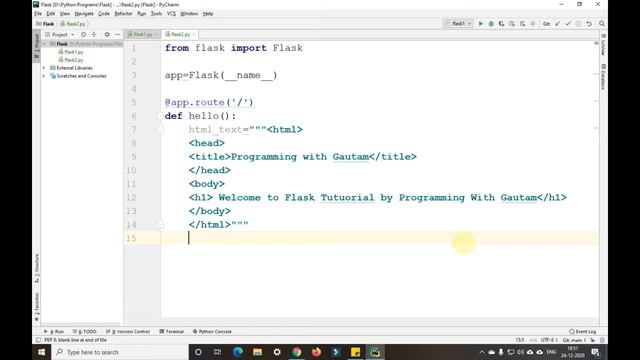Run with coverage icon in toolbar
This screenshot has width=640, height=360.
click(501, 24)
